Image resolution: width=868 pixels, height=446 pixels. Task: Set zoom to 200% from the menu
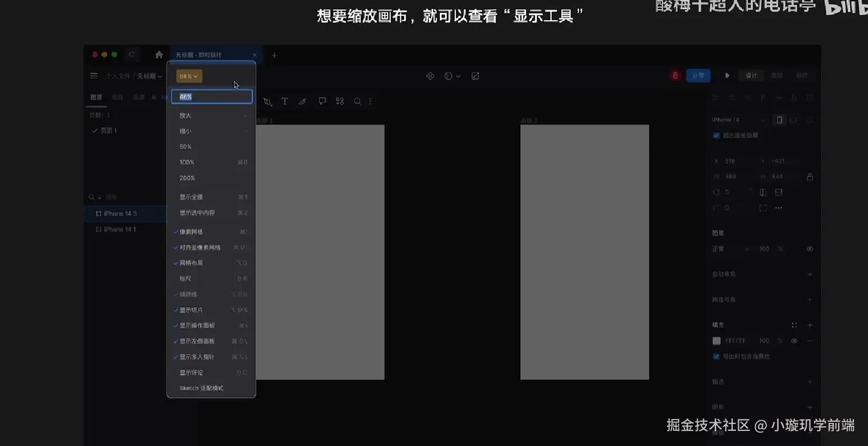point(211,178)
